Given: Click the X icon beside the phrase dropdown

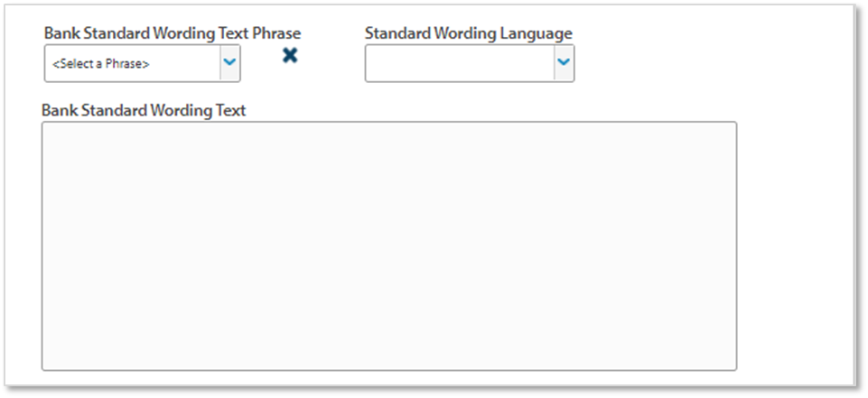Looking at the screenshot, I should coord(290,56).
